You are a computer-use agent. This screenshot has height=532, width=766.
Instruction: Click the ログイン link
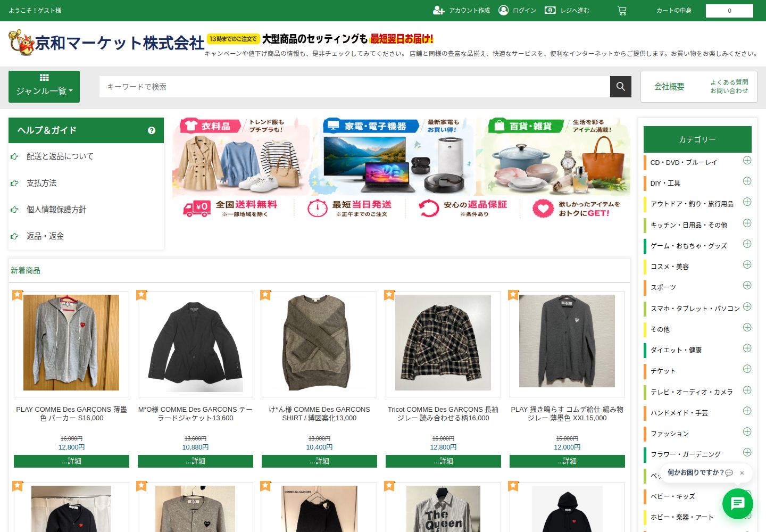[524, 11]
